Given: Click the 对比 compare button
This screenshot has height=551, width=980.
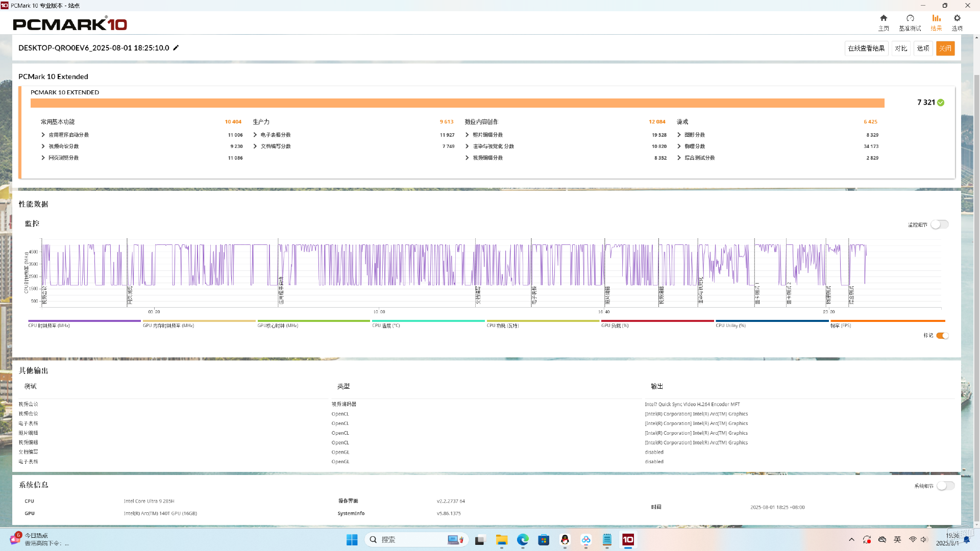Looking at the screenshot, I should coord(901,48).
